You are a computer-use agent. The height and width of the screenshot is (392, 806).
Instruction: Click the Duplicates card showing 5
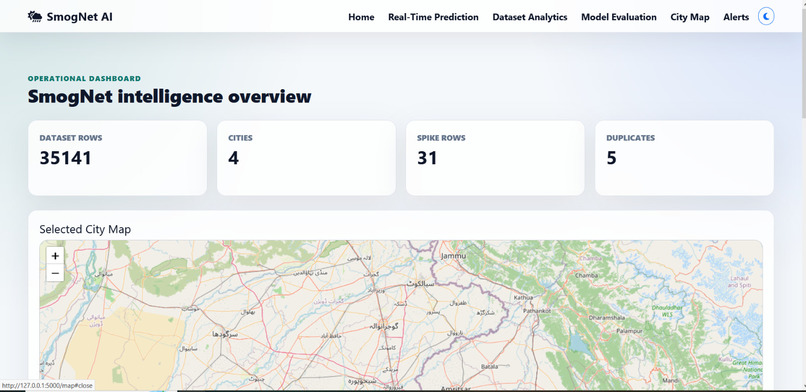(x=684, y=158)
